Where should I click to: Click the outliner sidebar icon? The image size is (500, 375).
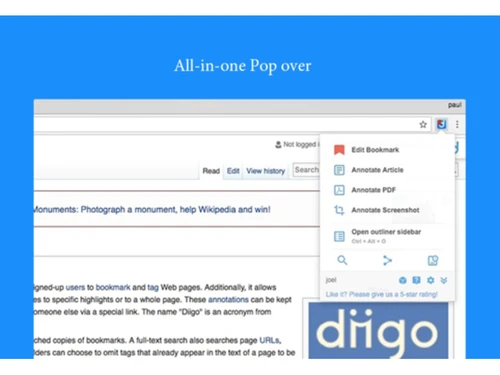339,236
